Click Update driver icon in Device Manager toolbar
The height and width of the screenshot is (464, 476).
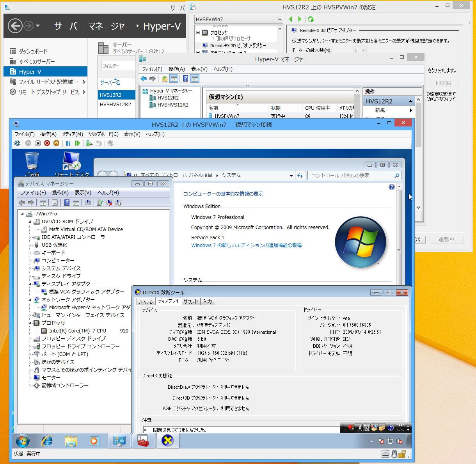click(100, 203)
